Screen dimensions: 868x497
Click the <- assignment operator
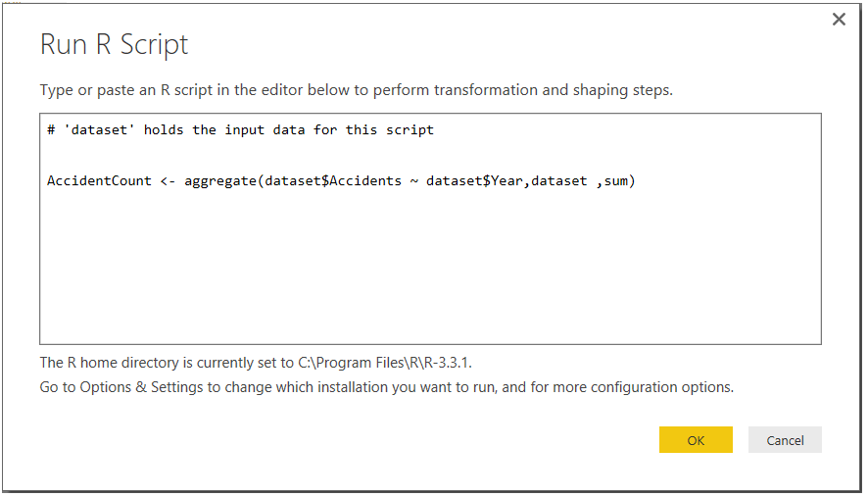[x=168, y=180]
